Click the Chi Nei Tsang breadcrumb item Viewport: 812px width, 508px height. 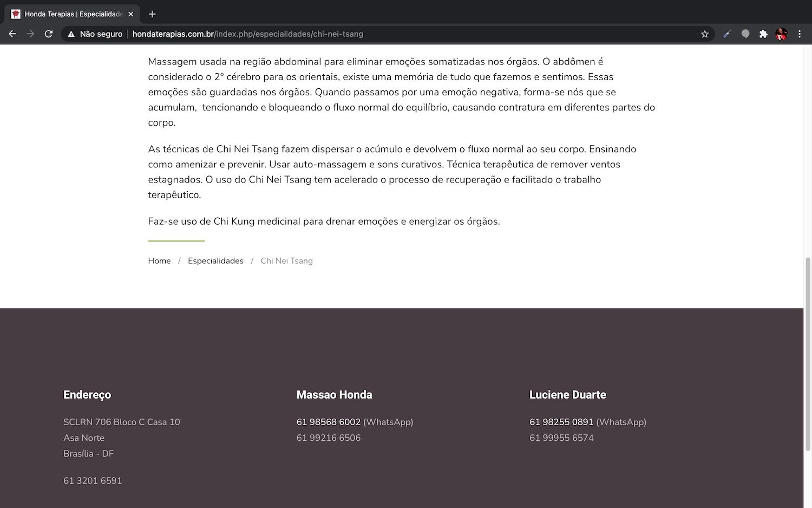[286, 261]
